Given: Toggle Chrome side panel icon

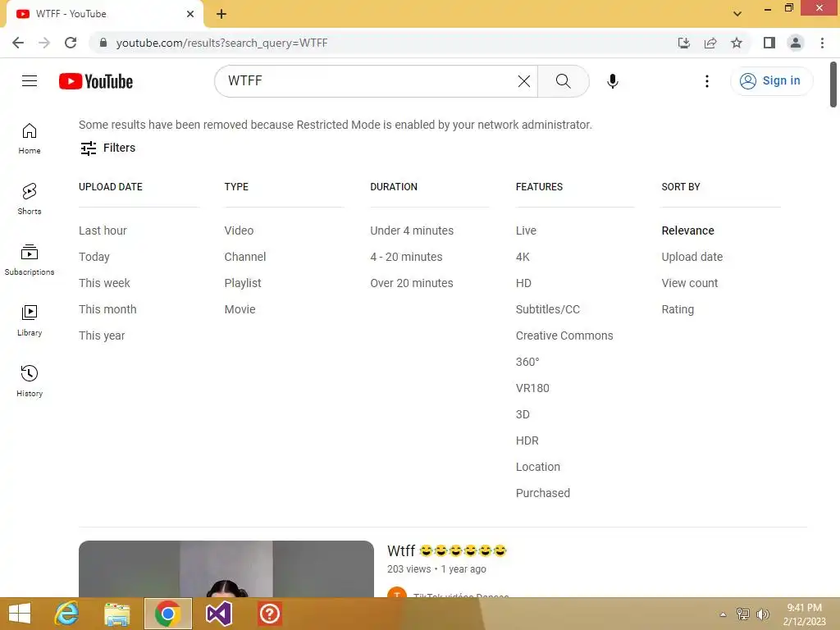Looking at the screenshot, I should tap(769, 43).
